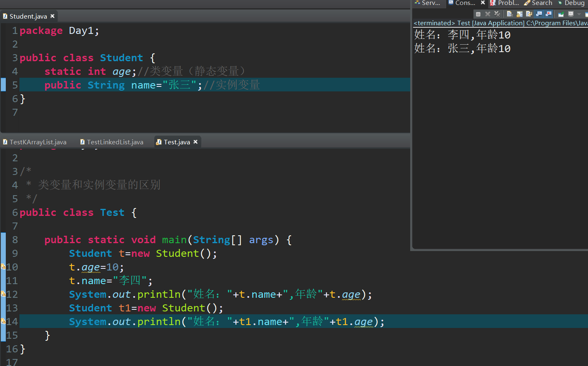This screenshot has height=366, width=588.
Task: Click the file icon on TestLinkedList.java tab
Action: pyautogui.click(x=82, y=142)
